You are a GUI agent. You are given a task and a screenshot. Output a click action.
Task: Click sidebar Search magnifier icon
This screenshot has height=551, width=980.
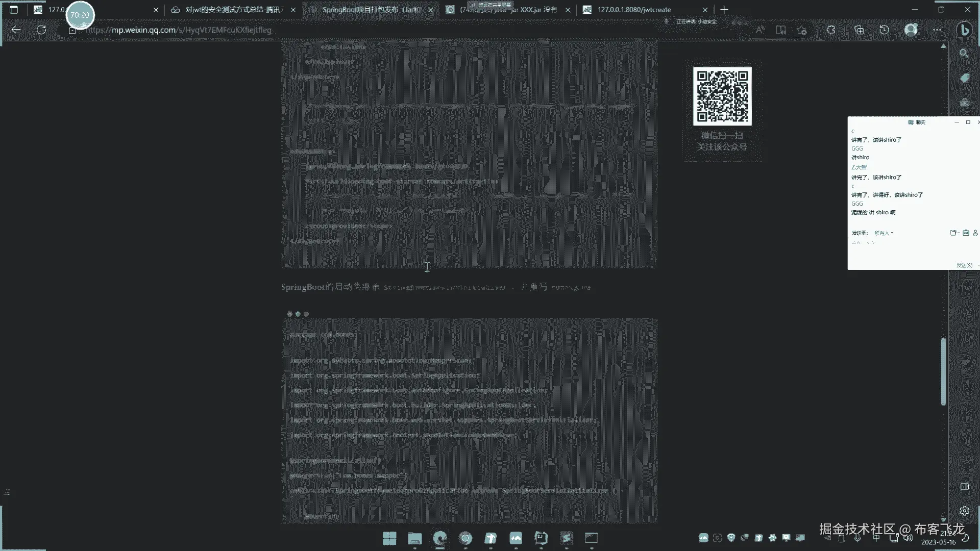point(964,54)
